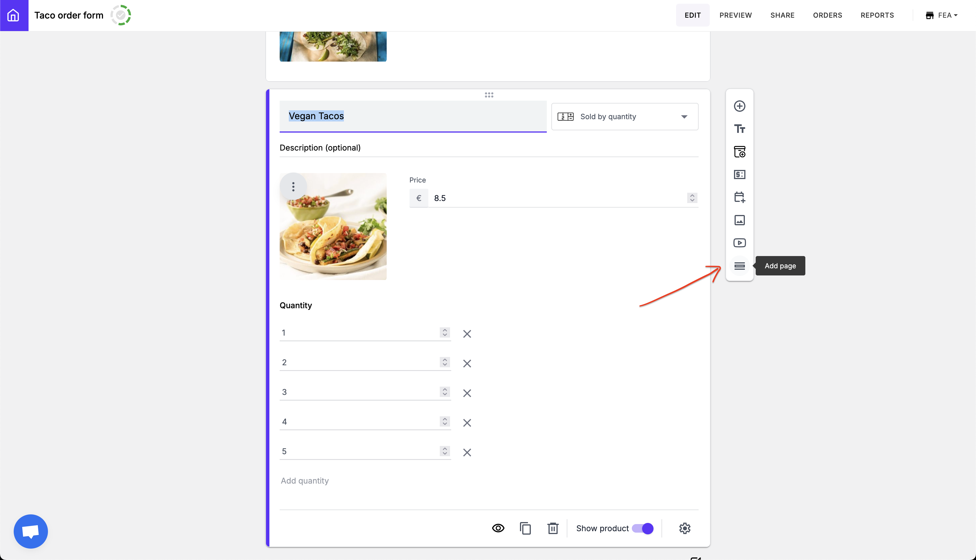Click the form status progress circle
Image resolution: width=976 pixels, height=560 pixels.
pos(121,15)
